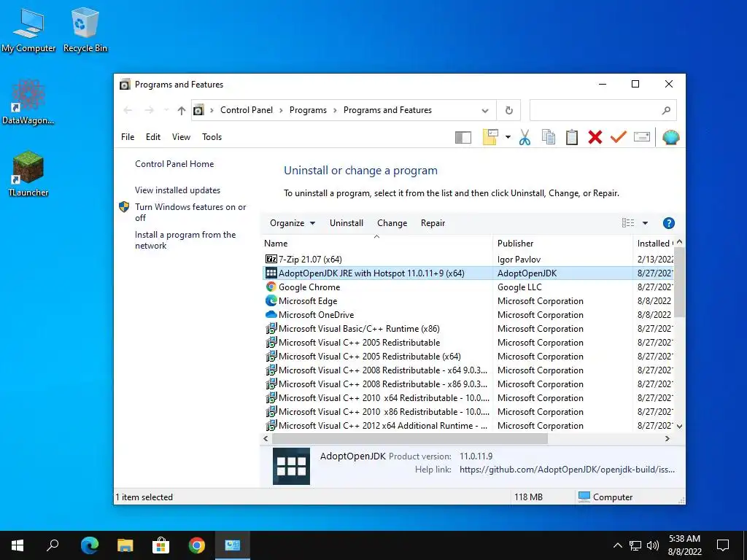Click the horizontal scrollbar left arrow
This screenshot has width=747, height=560.
pyautogui.click(x=266, y=438)
